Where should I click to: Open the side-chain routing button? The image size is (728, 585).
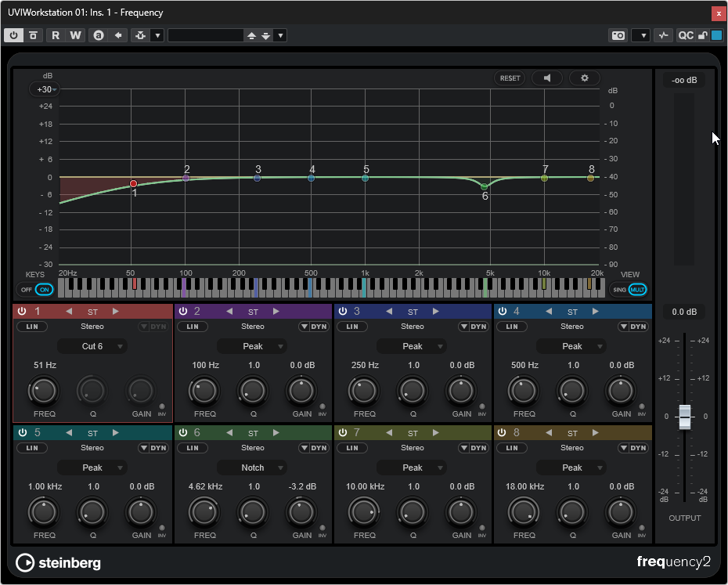141,35
